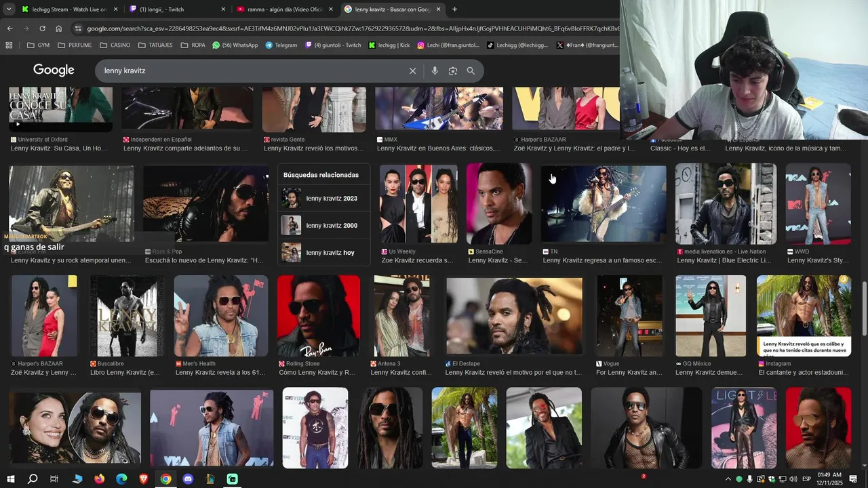Open Discord from the taskbar
The height and width of the screenshot is (488, 868).
(x=188, y=479)
